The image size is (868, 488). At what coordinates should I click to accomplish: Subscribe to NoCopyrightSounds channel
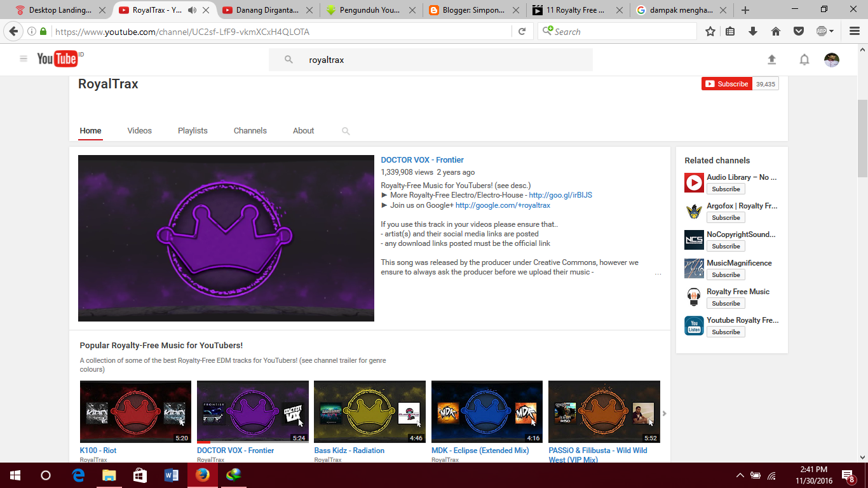click(x=726, y=246)
